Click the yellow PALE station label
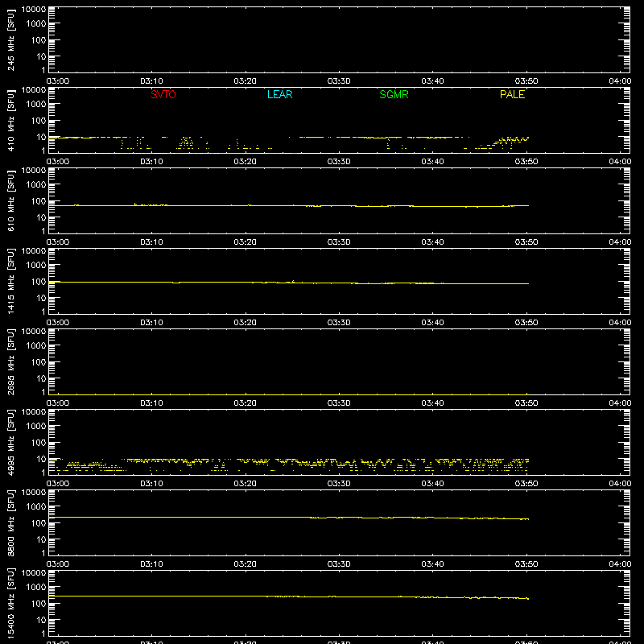 tap(512, 94)
